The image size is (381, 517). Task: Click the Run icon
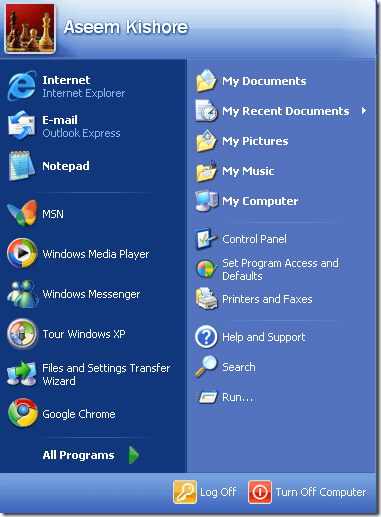tap(207, 397)
